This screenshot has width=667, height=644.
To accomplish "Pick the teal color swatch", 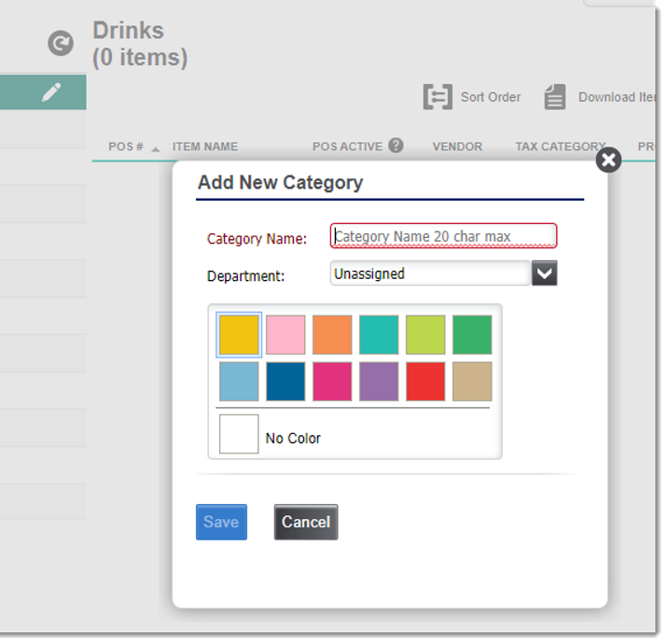I will (x=379, y=335).
